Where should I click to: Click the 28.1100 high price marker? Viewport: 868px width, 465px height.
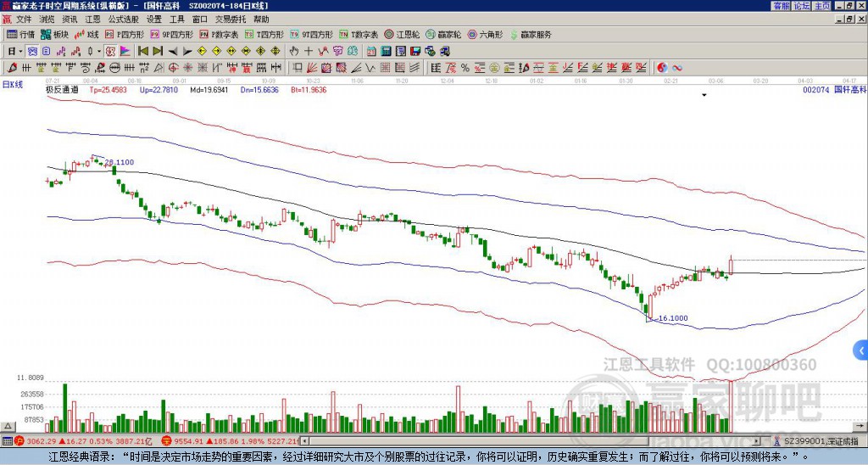click(119, 162)
